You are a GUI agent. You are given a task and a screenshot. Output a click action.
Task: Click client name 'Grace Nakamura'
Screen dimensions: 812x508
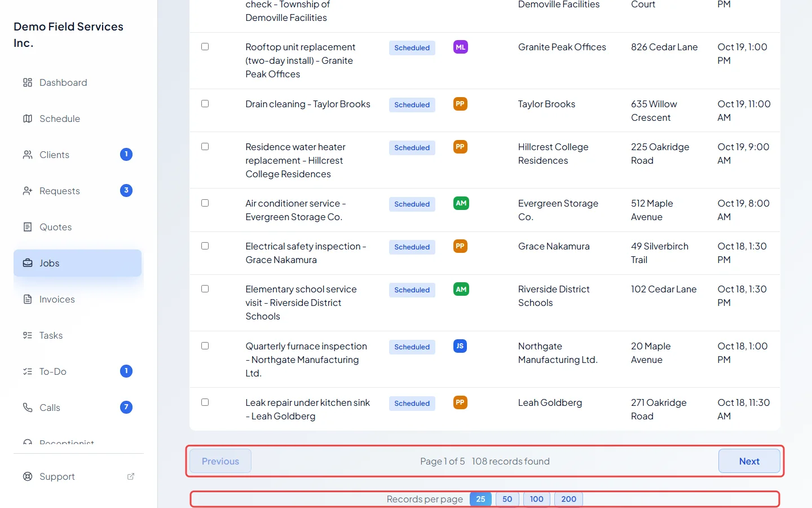click(x=554, y=246)
